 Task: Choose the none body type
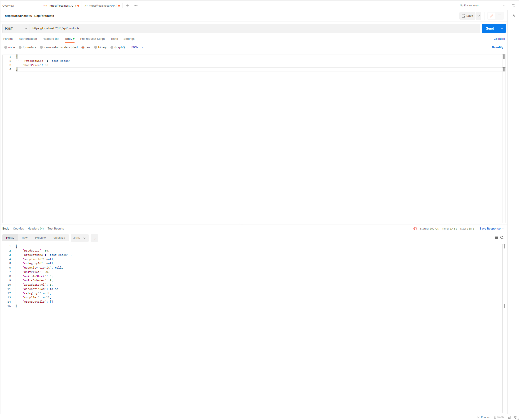point(6,47)
